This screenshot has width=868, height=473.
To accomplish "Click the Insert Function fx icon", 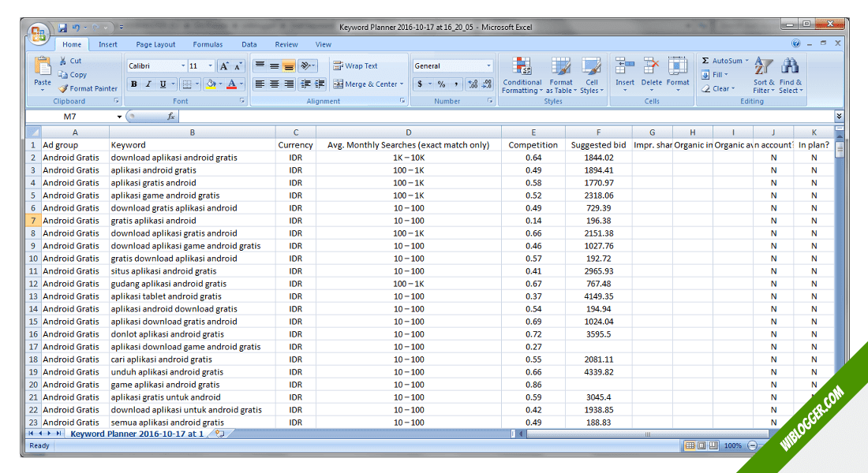I will pos(171,116).
